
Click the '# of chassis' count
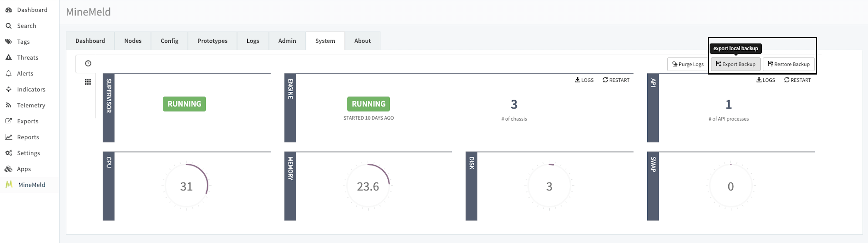(x=514, y=104)
